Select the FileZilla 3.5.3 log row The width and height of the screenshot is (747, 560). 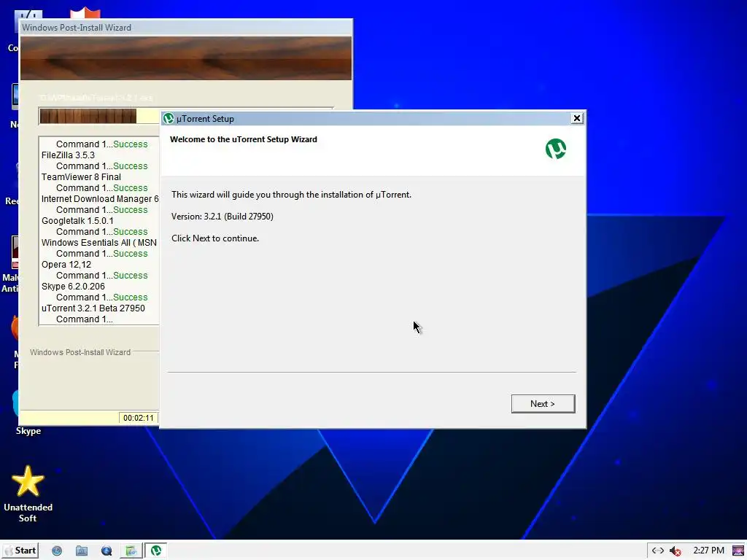coord(68,155)
